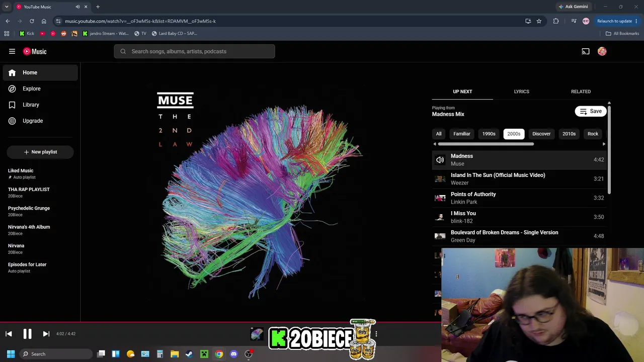Open Explore in the sidebar
644x362 pixels.
pyautogui.click(x=40, y=88)
